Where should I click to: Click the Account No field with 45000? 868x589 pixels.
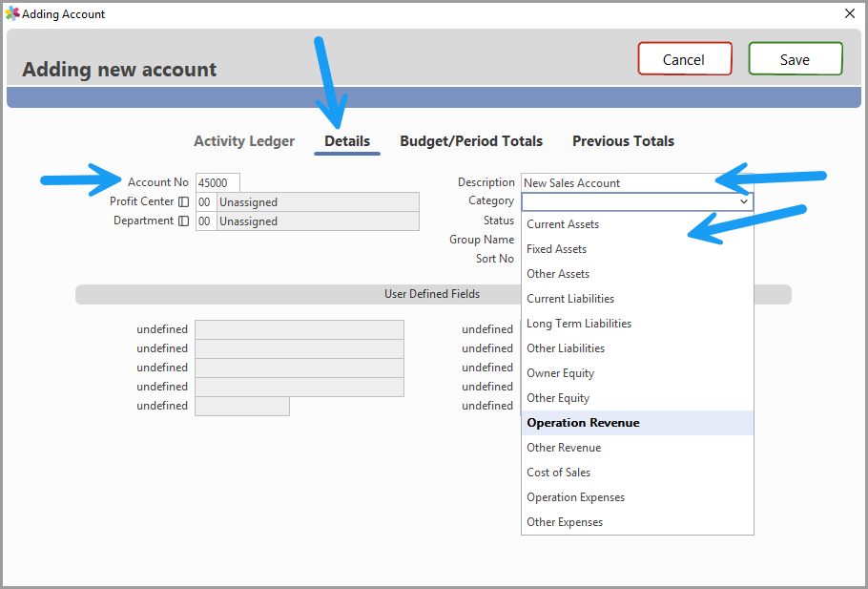217,183
